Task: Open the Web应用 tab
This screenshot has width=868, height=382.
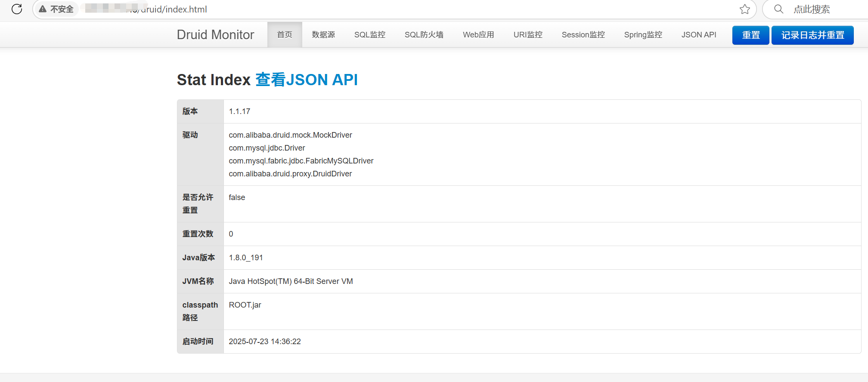Action: point(478,34)
